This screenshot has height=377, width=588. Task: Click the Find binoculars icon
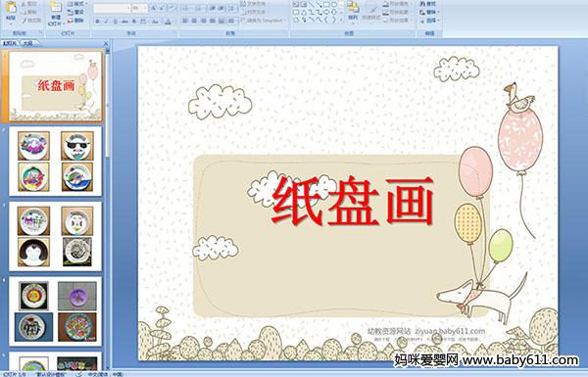[422, 4]
